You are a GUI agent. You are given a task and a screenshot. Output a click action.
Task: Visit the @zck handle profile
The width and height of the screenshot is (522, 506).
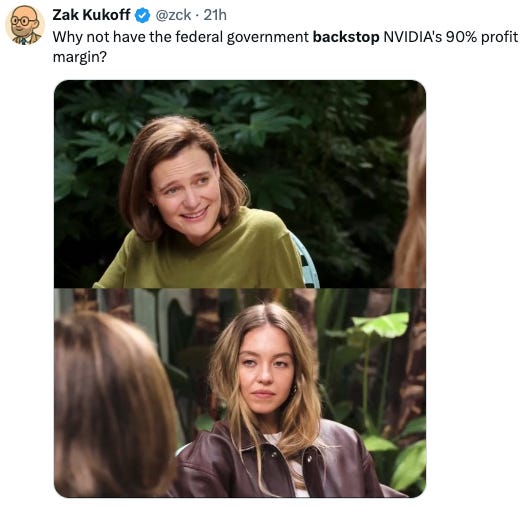pyautogui.click(x=173, y=15)
